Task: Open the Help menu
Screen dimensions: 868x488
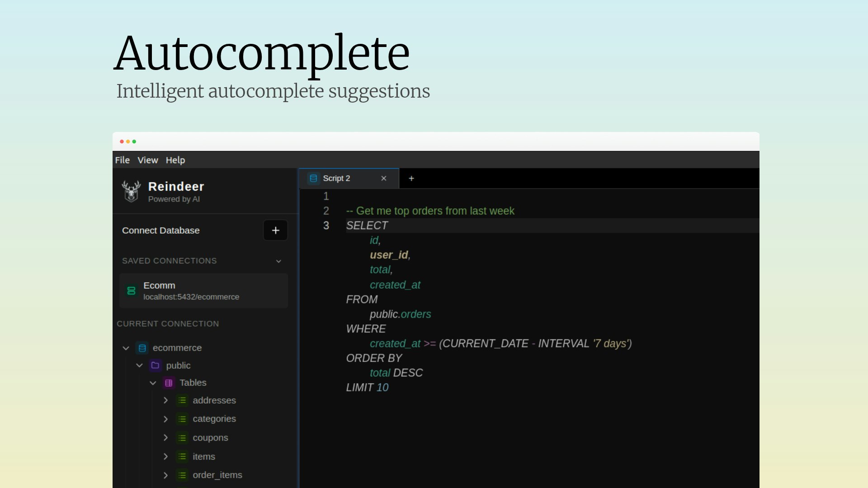Action: (175, 160)
